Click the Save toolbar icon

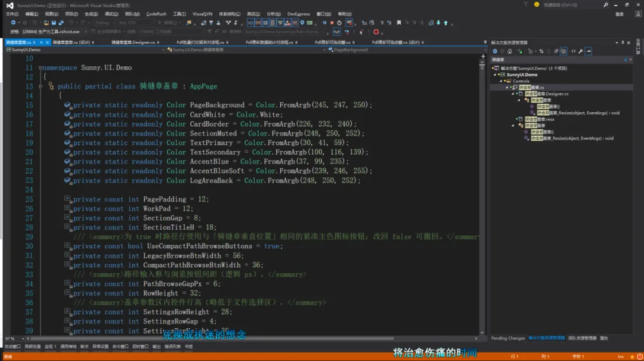point(54,23)
